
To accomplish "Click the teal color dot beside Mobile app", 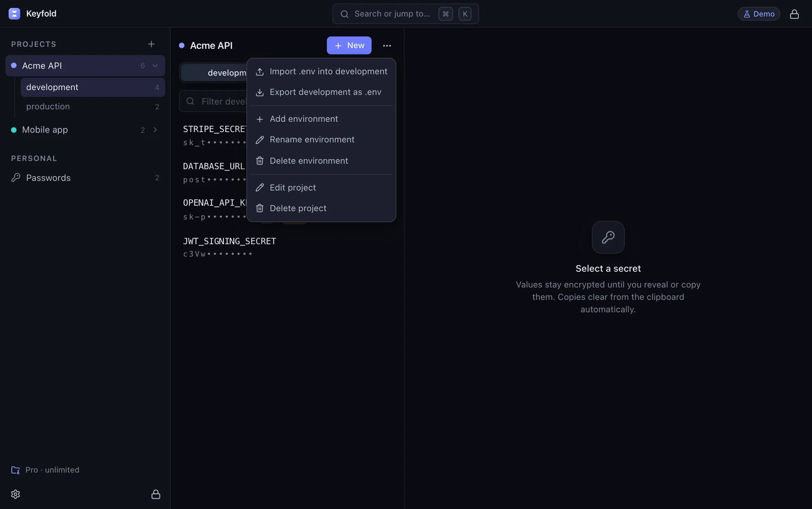I will pyautogui.click(x=14, y=130).
